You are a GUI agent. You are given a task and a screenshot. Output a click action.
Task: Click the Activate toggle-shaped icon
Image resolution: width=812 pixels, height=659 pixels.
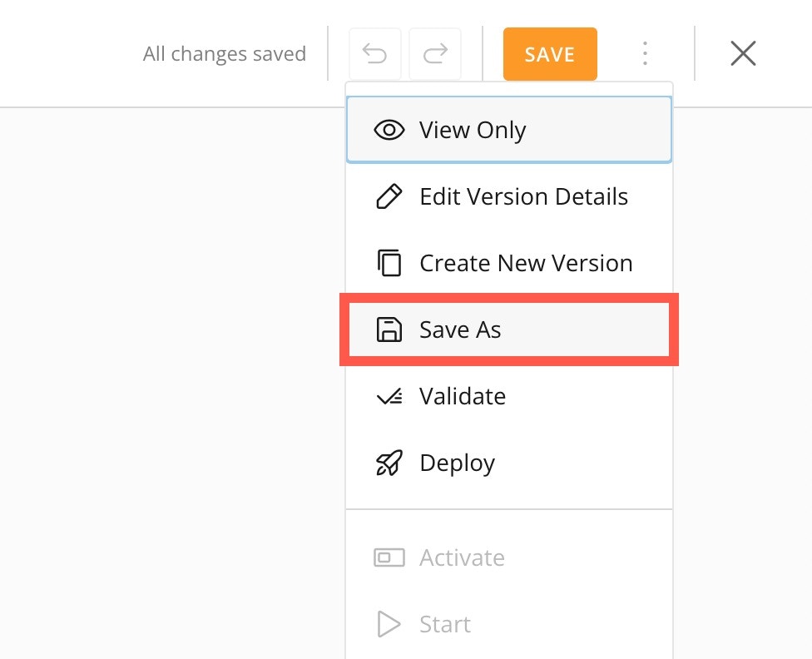pos(389,557)
